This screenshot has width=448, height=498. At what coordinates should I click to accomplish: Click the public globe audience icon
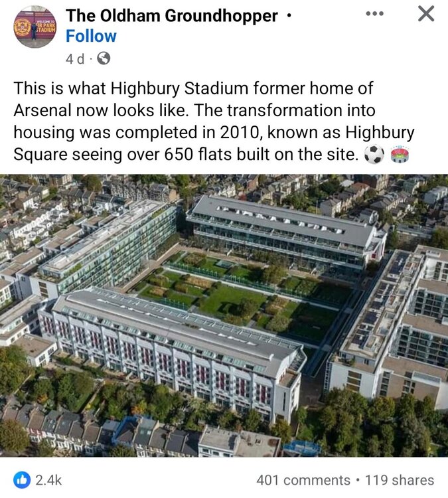103,58
